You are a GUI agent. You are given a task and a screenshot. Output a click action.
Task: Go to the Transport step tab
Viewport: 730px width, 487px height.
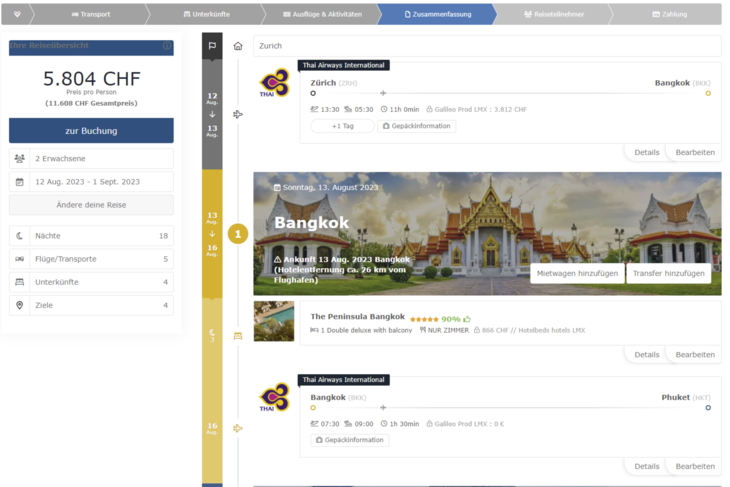tap(90, 14)
